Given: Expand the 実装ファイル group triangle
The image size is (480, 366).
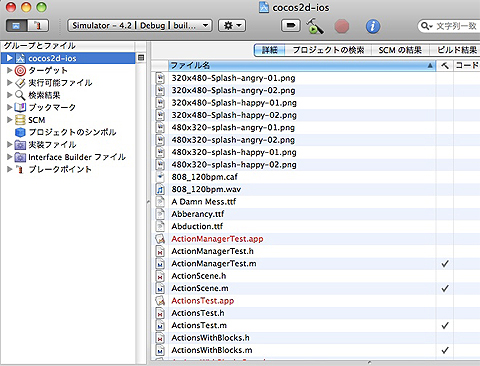Looking at the screenshot, I should point(10,144).
